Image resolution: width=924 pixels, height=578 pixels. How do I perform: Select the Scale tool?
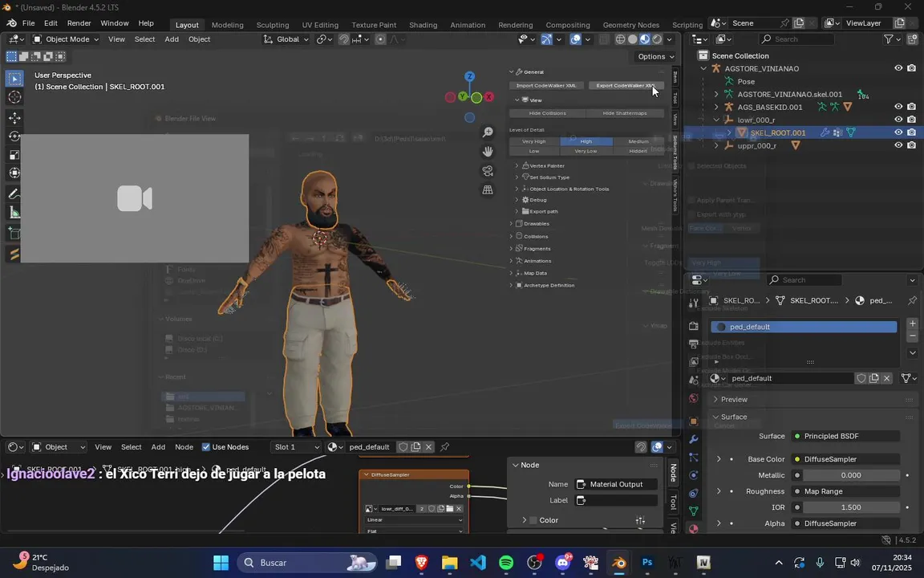14,154
